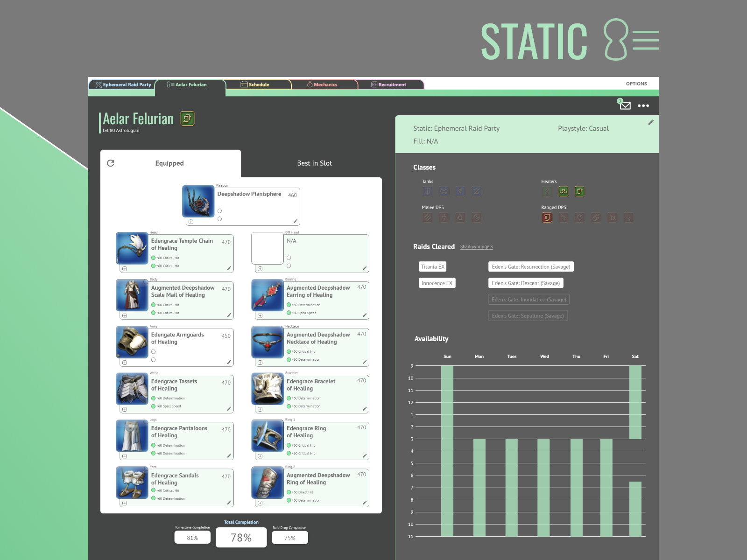Toggle Direct Hit materia on Deepshadow Ring
Screen dimensions: 747x560
click(x=289, y=492)
